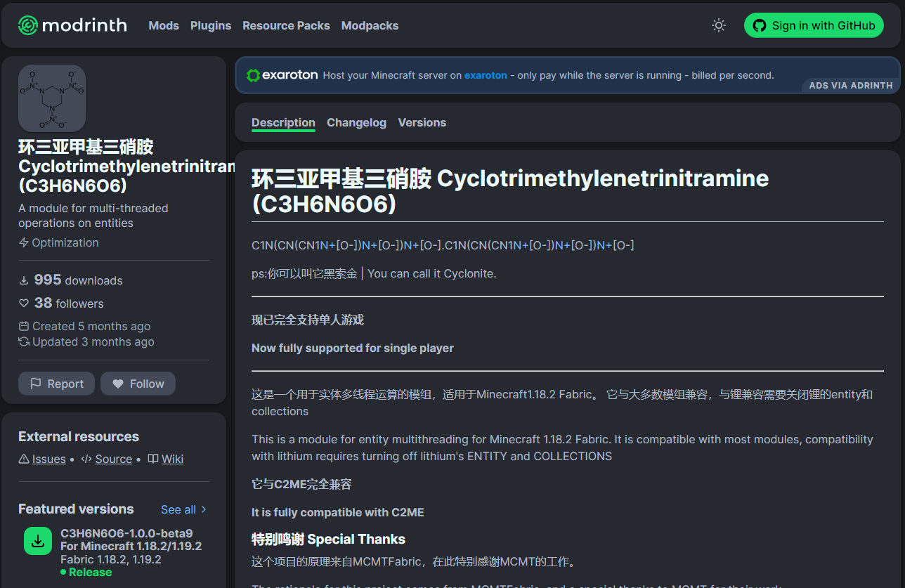Open the Wiki via book icon
Image resolution: width=905 pixels, height=588 pixels.
[152, 459]
